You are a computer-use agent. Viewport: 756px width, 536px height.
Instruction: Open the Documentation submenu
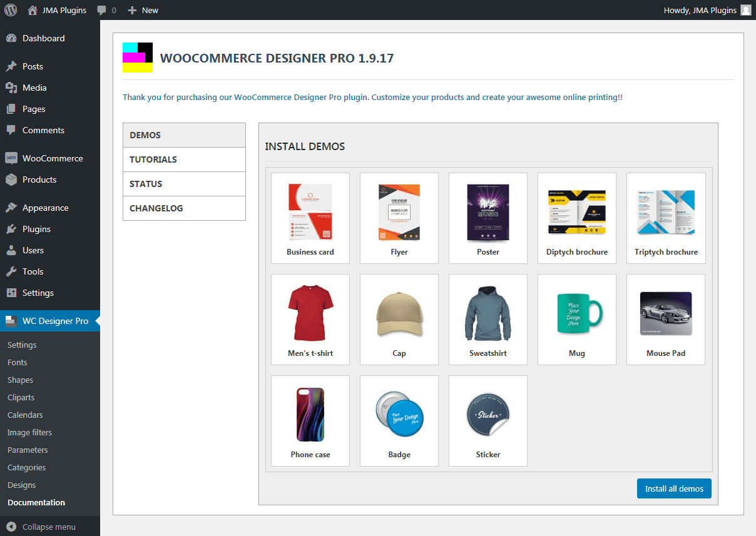[x=36, y=502]
